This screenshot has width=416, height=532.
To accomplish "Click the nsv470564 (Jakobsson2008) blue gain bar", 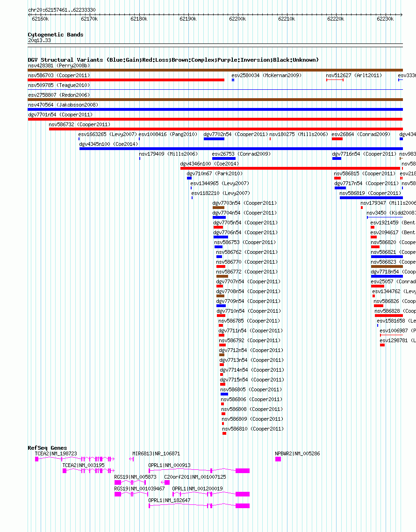I will pyautogui.click(x=215, y=109).
